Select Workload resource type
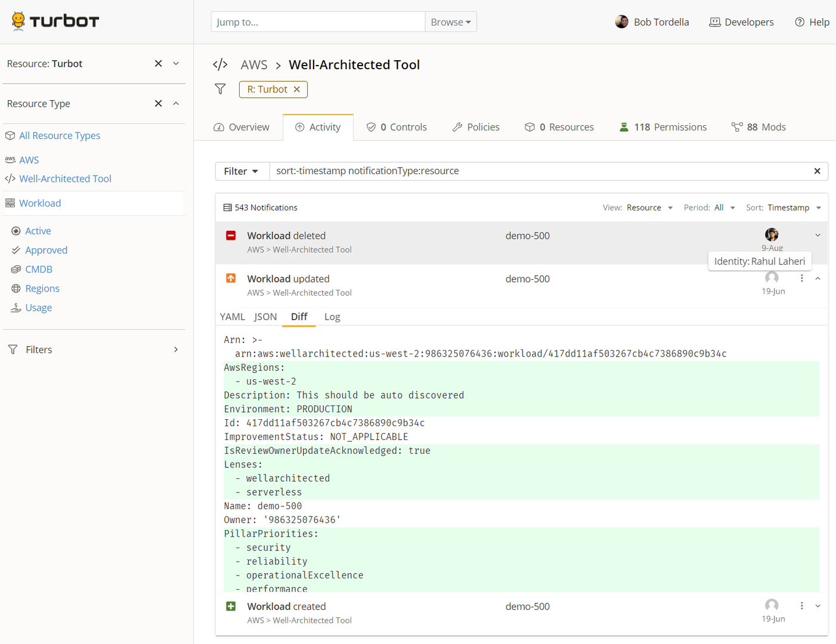This screenshot has width=836, height=644. 40,203
